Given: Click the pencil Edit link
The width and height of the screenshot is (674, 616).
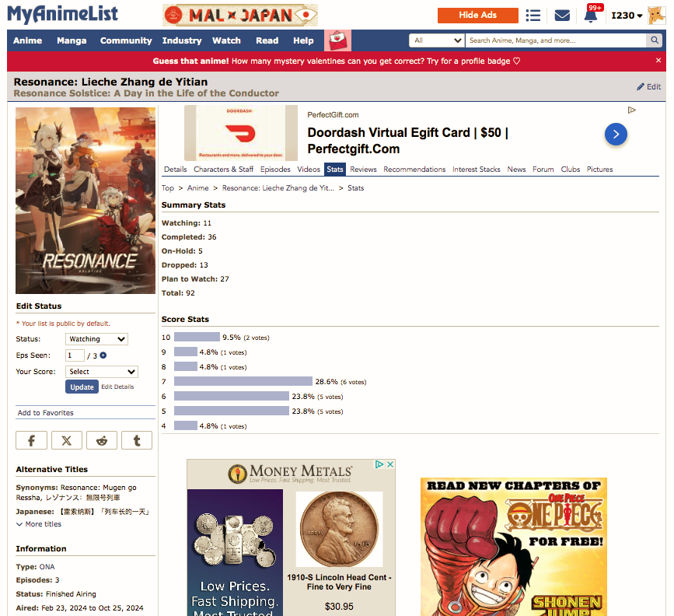Looking at the screenshot, I should [x=648, y=86].
